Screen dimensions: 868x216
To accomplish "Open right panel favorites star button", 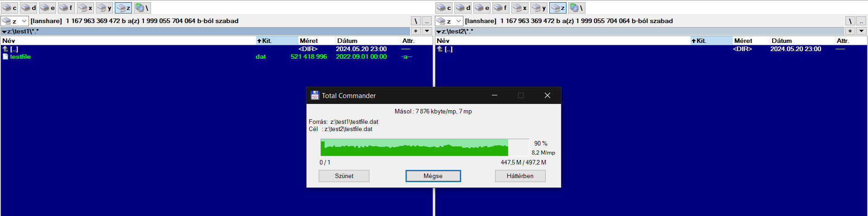I will coord(850,31).
